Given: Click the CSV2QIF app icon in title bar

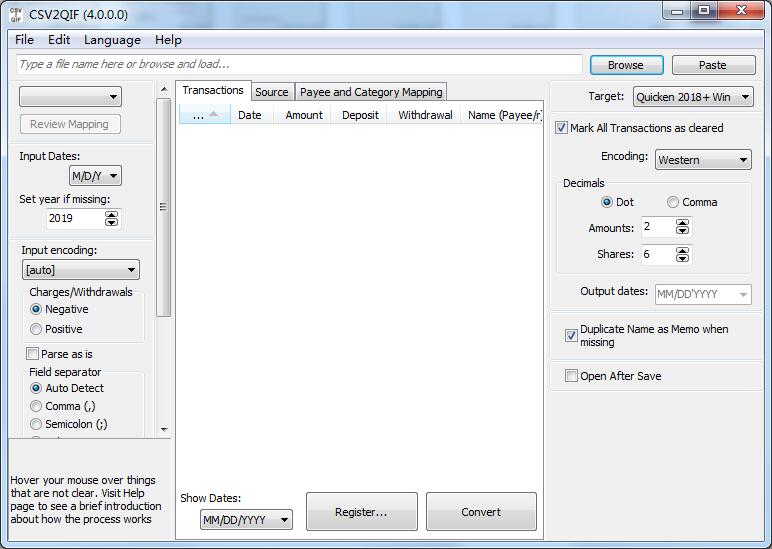Looking at the screenshot, I should click(x=15, y=14).
